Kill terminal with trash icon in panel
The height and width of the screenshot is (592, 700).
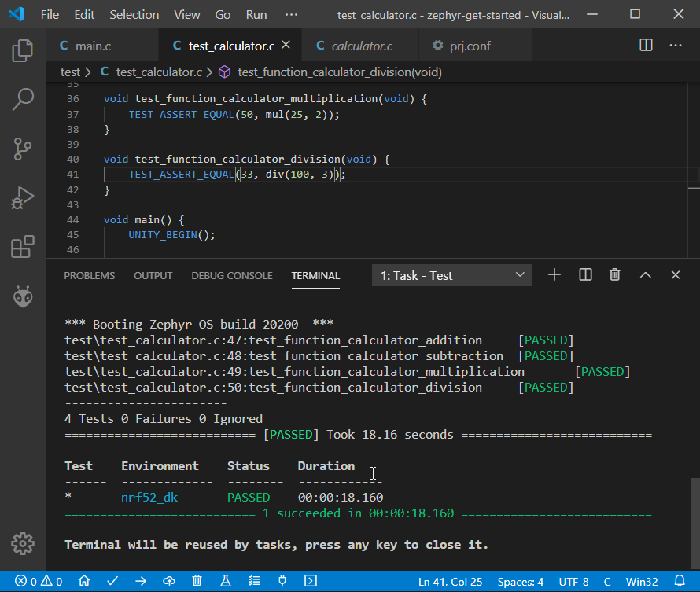tap(615, 275)
